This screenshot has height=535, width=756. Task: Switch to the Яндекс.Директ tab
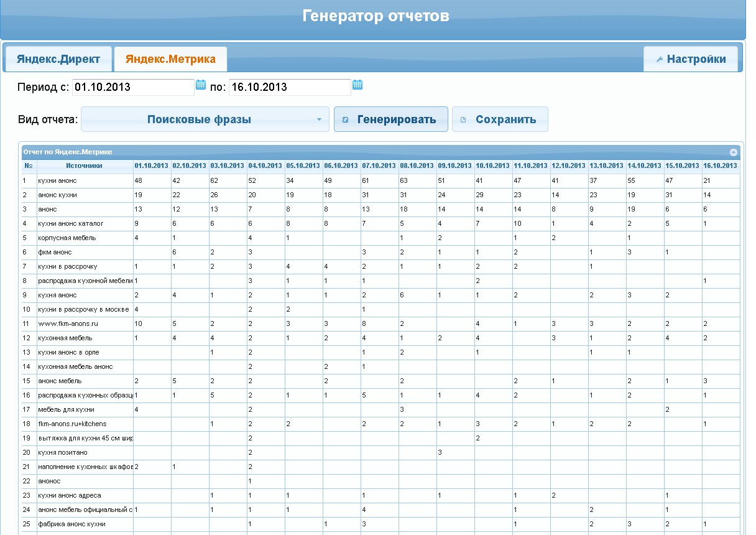click(x=58, y=60)
